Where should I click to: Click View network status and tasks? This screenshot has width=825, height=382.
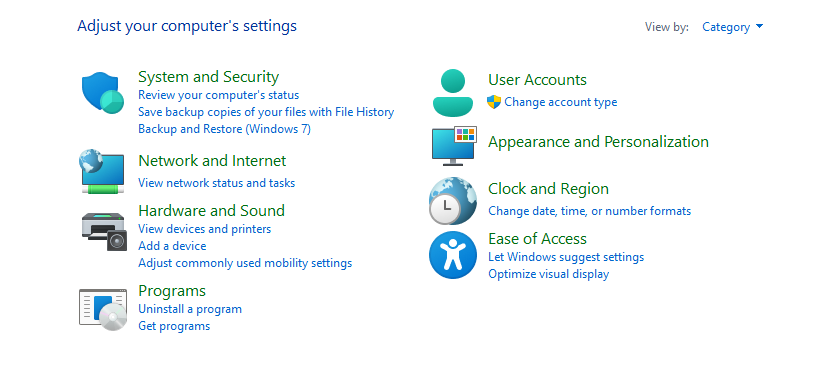[x=216, y=183]
